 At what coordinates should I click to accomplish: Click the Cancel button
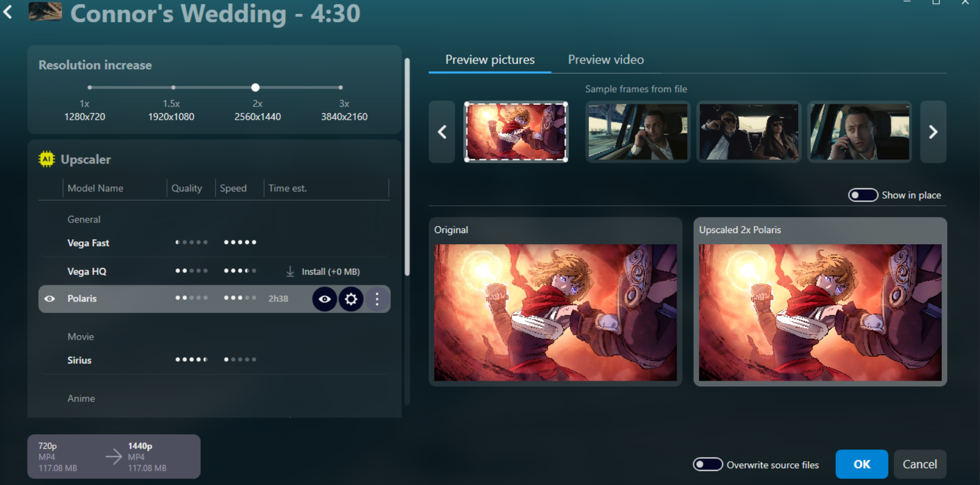[920, 464]
